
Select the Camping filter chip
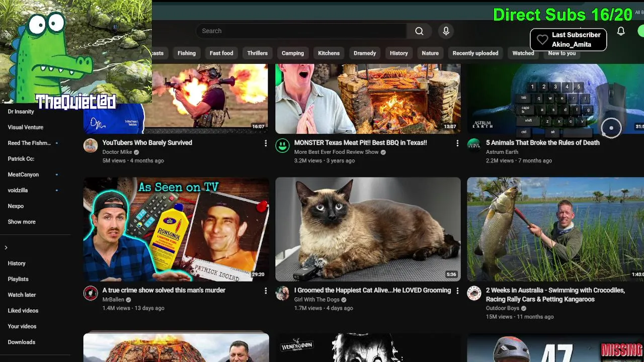[x=293, y=53]
